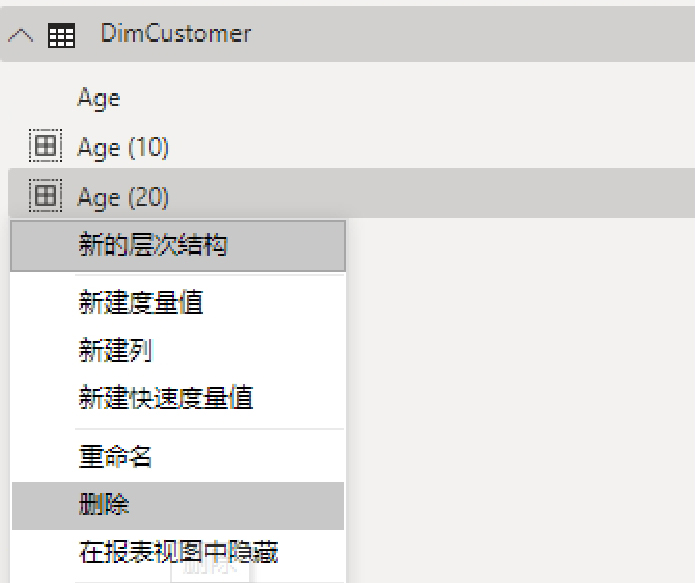Click the Age (20) group icon
This screenshot has height=583, width=695.
(x=45, y=196)
